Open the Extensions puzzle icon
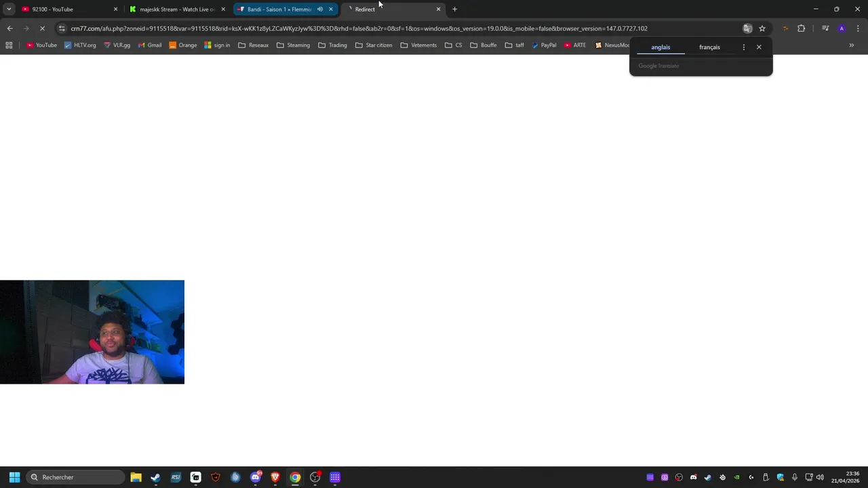The width and height of the screenshot is (868, 488). pos(802,28)
